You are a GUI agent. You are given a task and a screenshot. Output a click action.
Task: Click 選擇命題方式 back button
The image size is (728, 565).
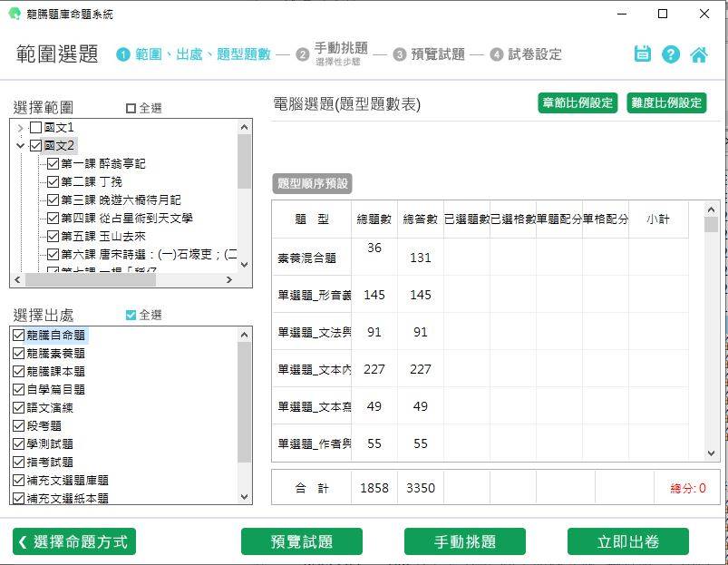pos(74,541)
